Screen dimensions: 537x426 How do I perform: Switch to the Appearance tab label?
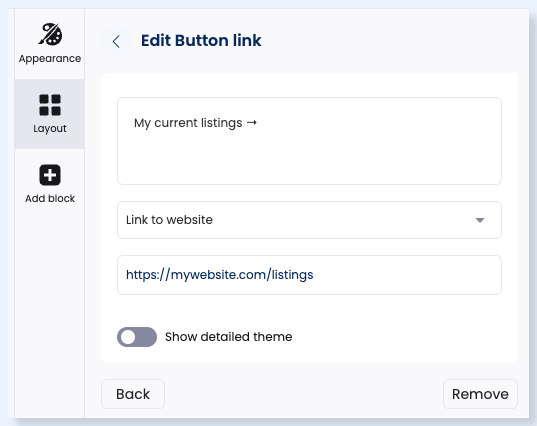point(50,59)
